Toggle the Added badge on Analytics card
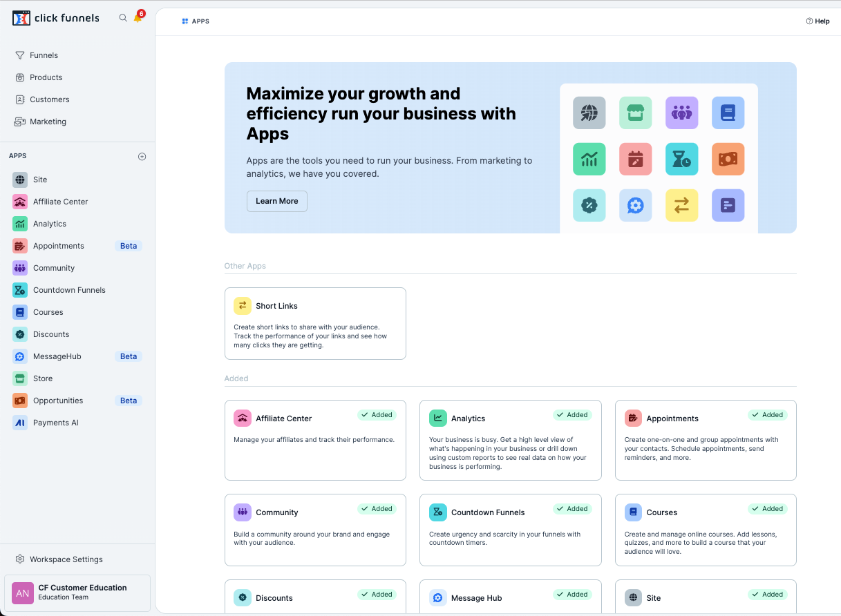This screenshot has height=616, width=841. click(572, 414)
